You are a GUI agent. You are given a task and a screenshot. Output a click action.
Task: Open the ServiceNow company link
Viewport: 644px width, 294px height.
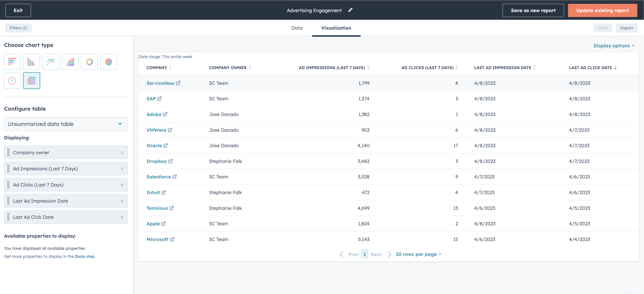pyautogui.click(x=160, y=83)
